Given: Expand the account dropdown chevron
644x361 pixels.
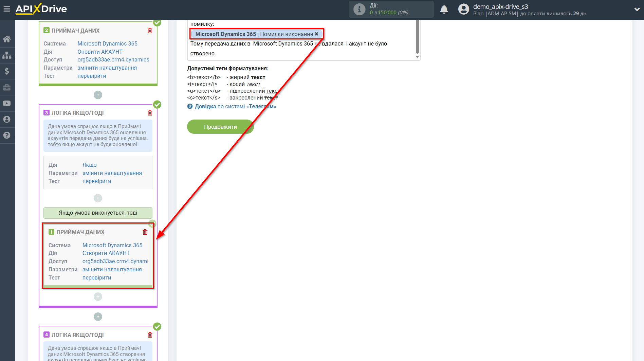Looking at the screenshot, I should tap(637, 10).
